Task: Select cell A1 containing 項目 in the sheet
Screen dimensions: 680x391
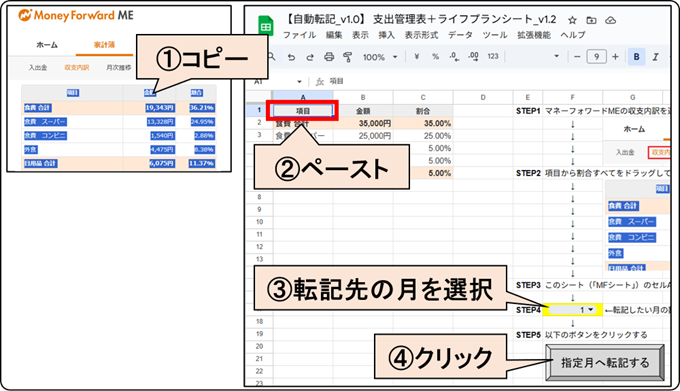Action: [x=303, y=111]
